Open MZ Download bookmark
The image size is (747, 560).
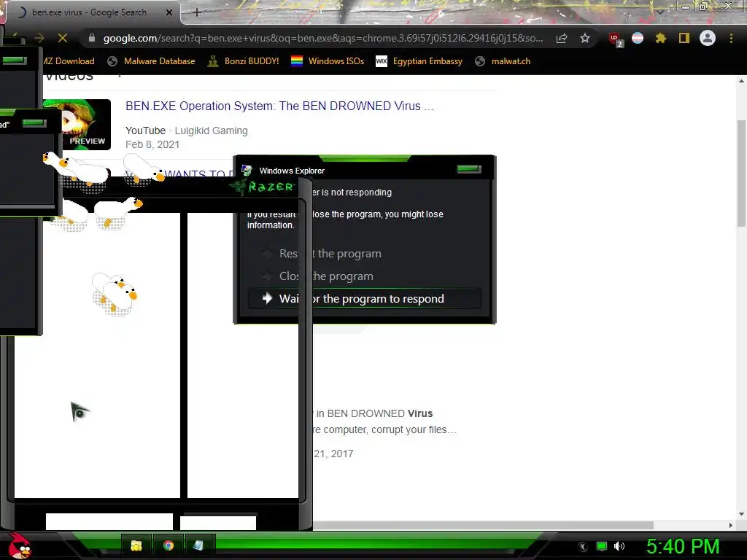click(x=69, y=61)
